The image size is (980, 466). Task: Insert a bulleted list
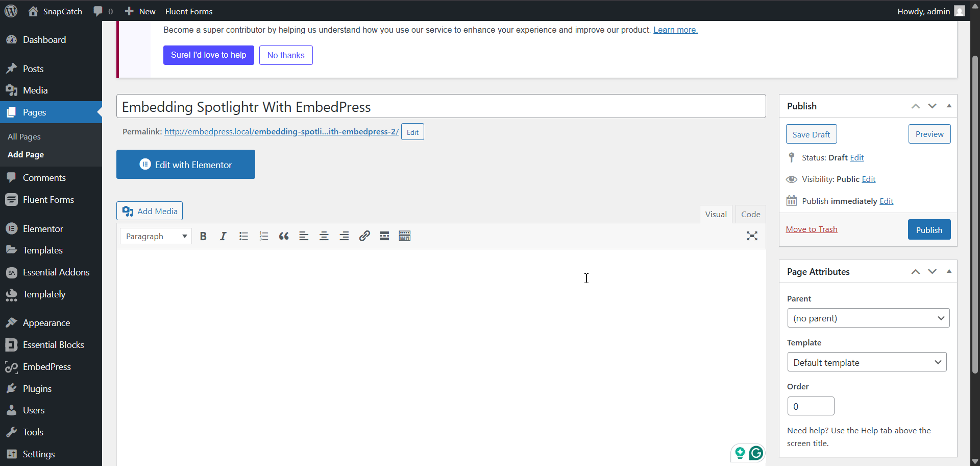point(243,236)
